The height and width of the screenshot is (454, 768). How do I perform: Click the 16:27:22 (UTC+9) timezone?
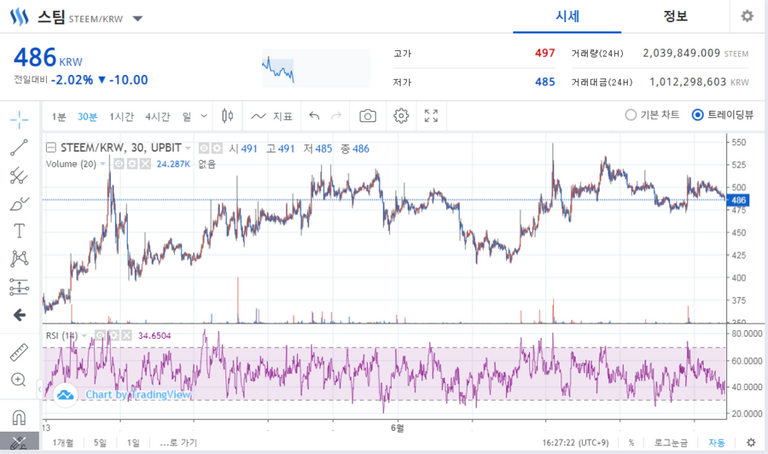click(575, 443)
